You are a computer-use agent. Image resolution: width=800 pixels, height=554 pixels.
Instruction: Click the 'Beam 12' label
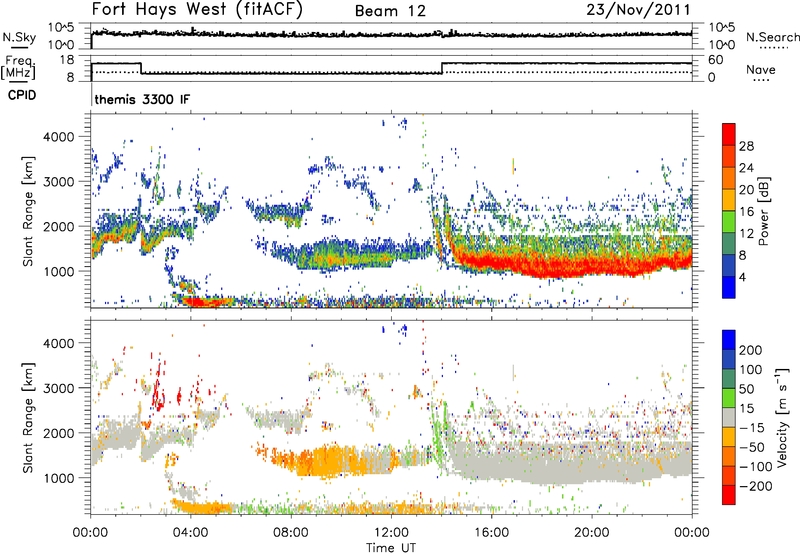coord(390,11)
